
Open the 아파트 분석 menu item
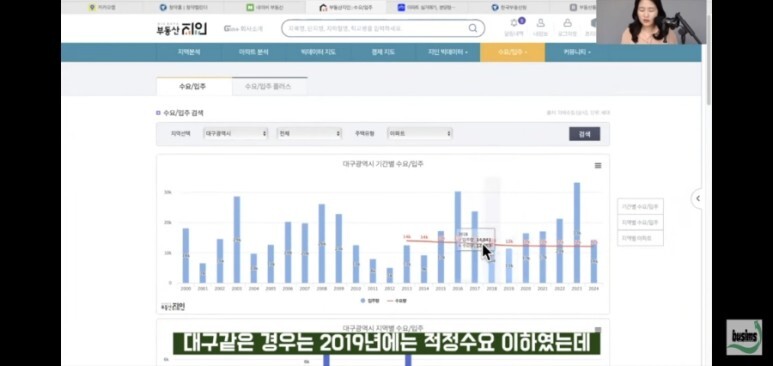(x=253, y=52)
